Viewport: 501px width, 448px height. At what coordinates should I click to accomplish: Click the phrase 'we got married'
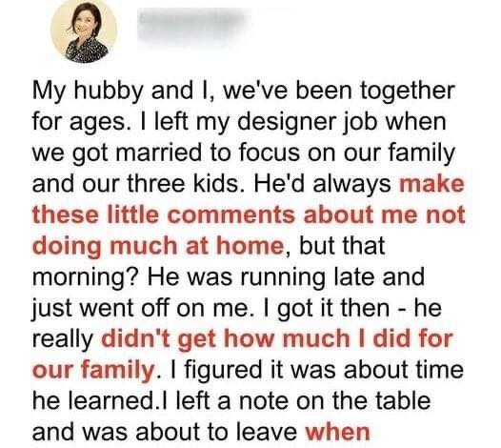tap(117, 153)
